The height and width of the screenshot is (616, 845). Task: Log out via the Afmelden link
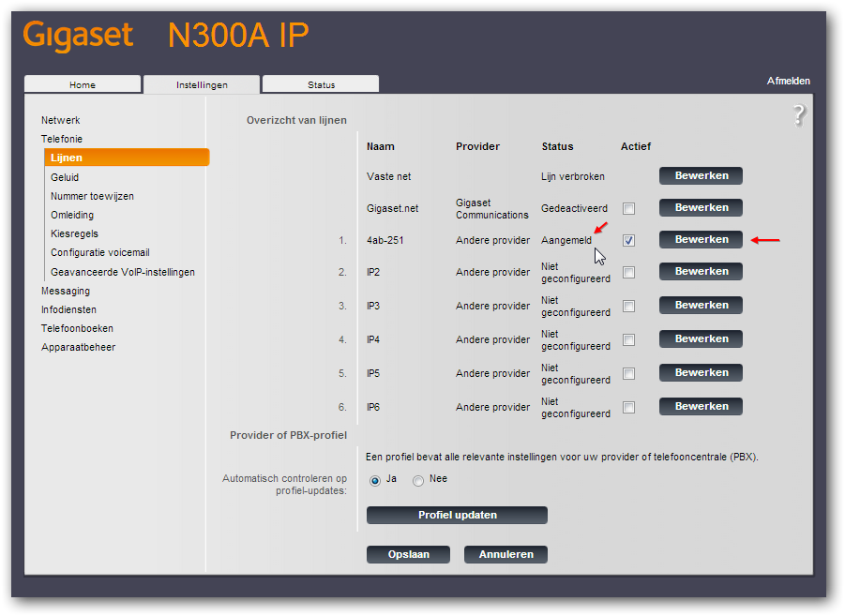tap(788, 81)
